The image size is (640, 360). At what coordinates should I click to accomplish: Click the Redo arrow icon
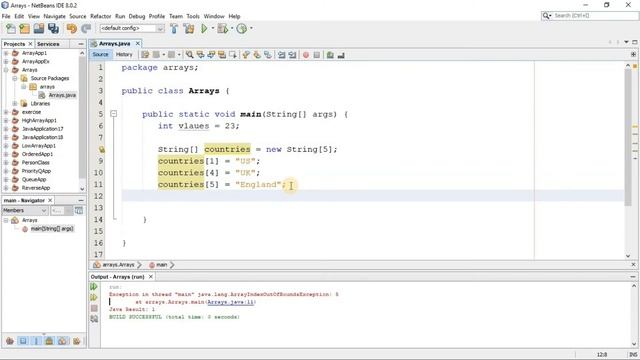(x=86, y=29)
